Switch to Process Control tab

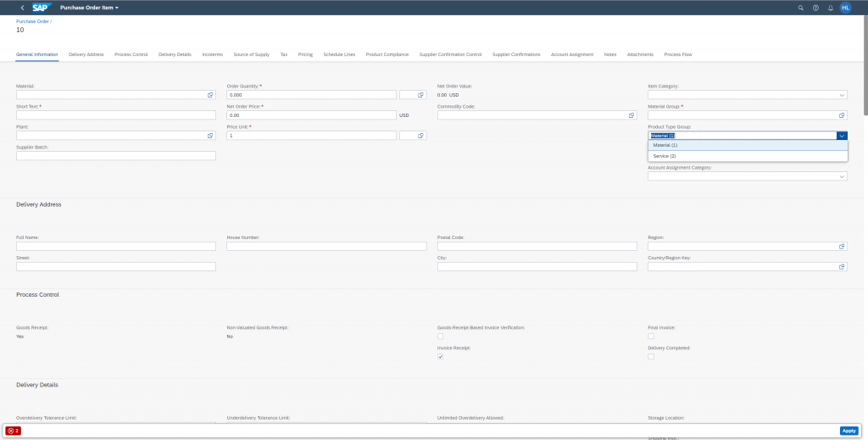click(131, 55)
